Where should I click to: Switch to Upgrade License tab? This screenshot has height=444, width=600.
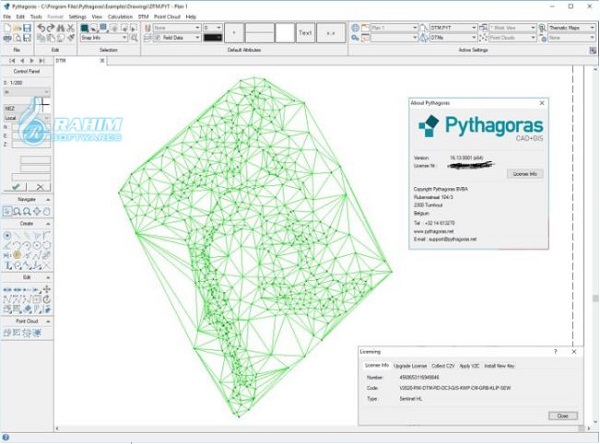pos(410,366)
